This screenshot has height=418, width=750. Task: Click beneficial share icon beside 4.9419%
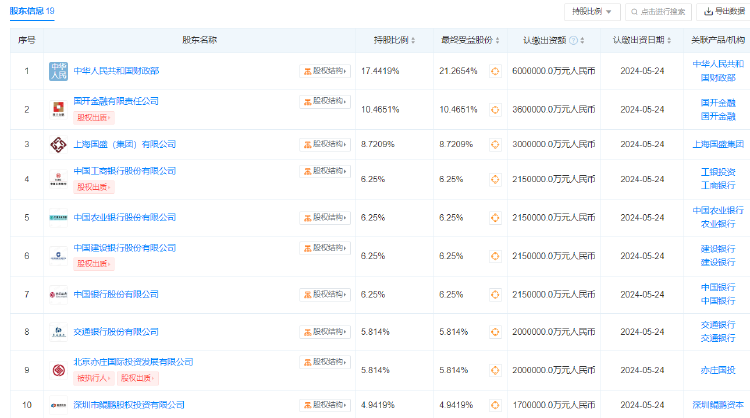(x=495, y=405)
